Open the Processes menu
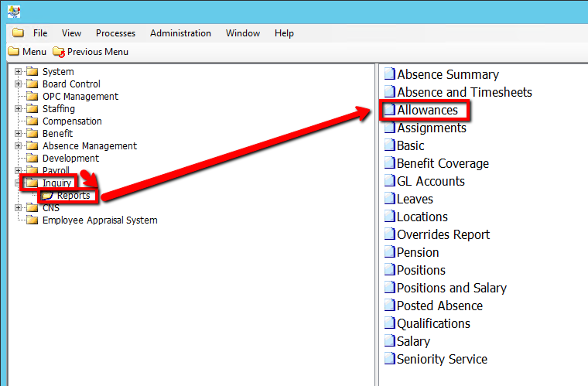The image size is (588, 386). pyautogui.click(x=115, y=33)
